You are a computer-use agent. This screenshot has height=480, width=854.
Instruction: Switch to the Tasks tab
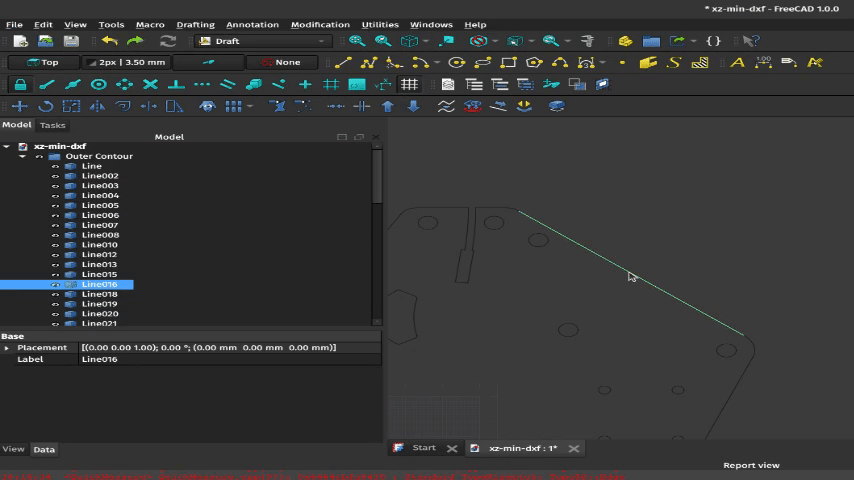click(52, 125)
